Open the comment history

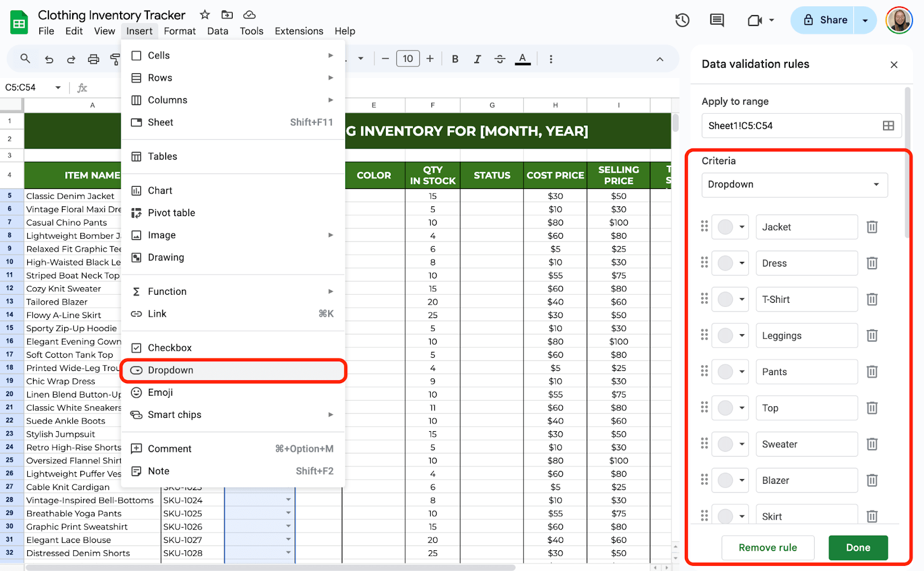pyautogui.click(x=717, y=20)
